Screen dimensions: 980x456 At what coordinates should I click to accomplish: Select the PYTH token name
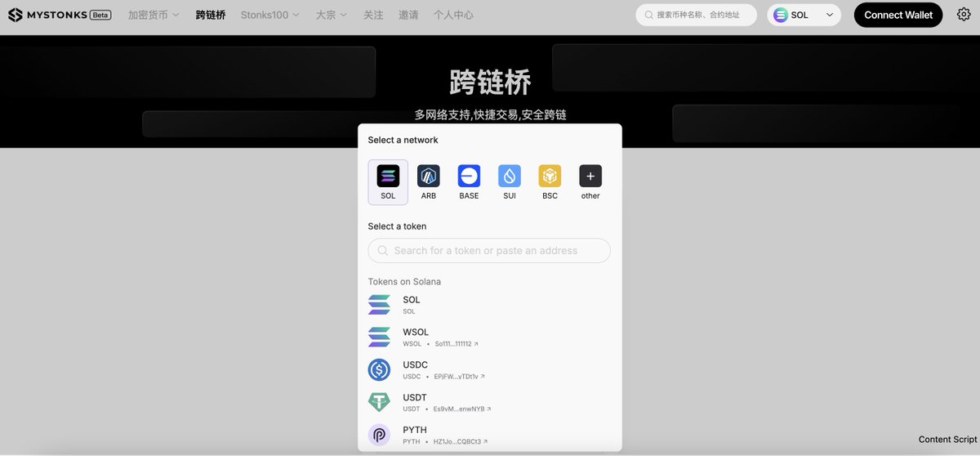coord(415,430)
